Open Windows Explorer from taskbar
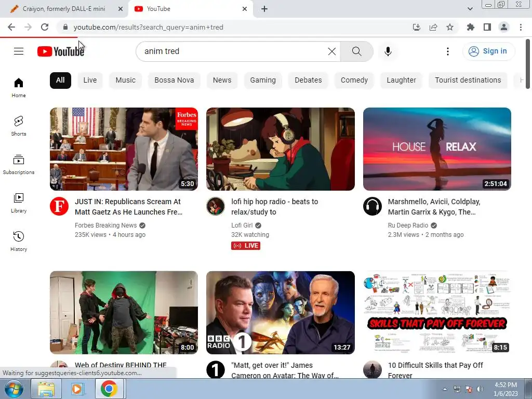This screenshot has width=532, height=399. [46, 389]
